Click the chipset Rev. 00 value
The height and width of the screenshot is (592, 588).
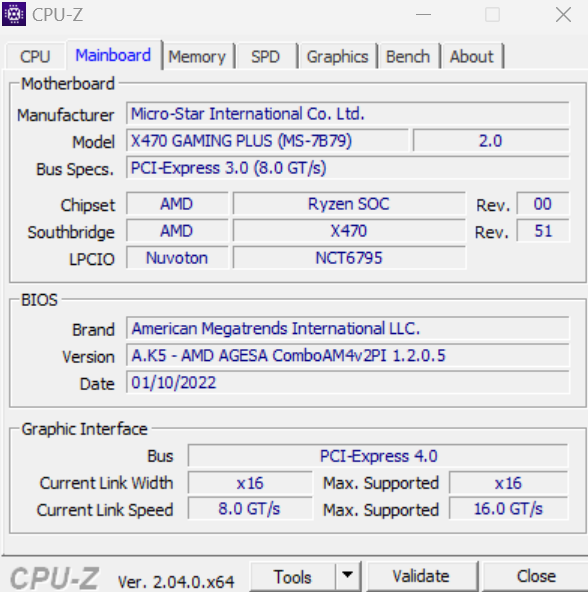point(542,204)
